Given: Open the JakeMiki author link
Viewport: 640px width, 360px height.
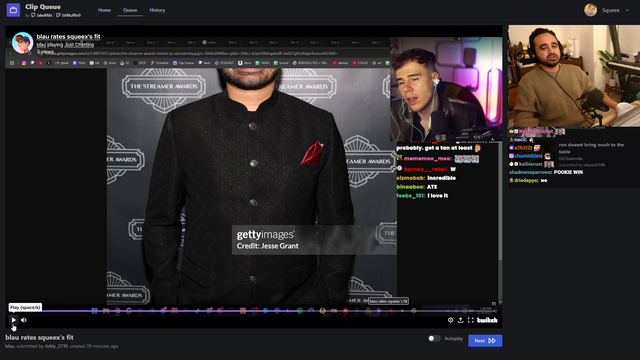Looking at the screenshot, I should [x=42, y=15].
